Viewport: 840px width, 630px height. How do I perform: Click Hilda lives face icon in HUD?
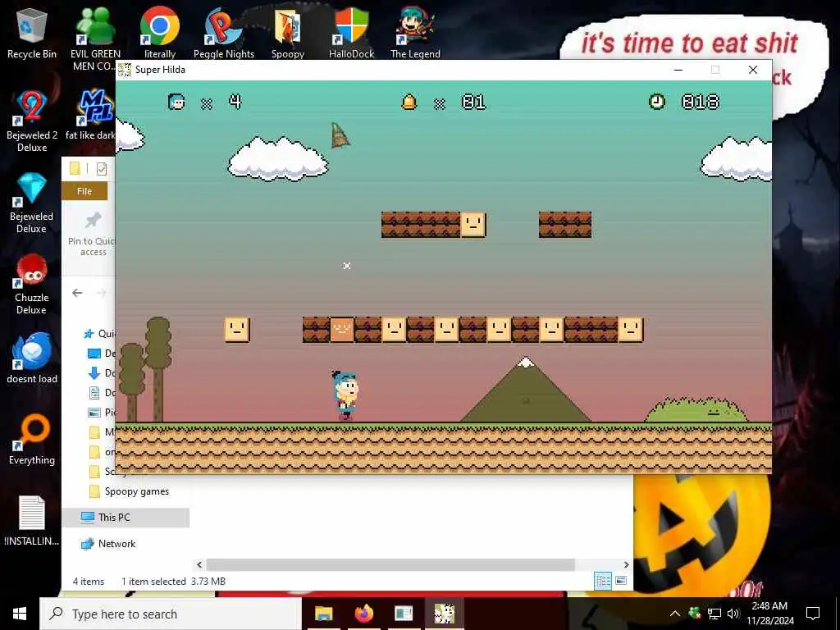[x=176, y=102]
